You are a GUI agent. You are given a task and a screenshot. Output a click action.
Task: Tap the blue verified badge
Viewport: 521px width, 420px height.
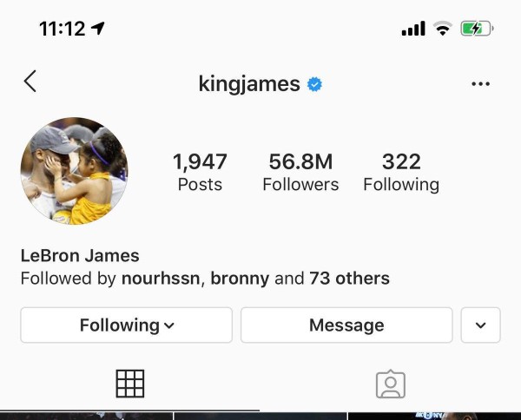click(315, 84)
